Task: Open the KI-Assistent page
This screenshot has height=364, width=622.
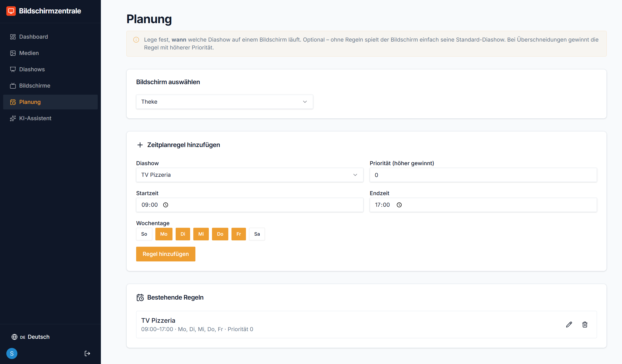Action: point(50,118)
